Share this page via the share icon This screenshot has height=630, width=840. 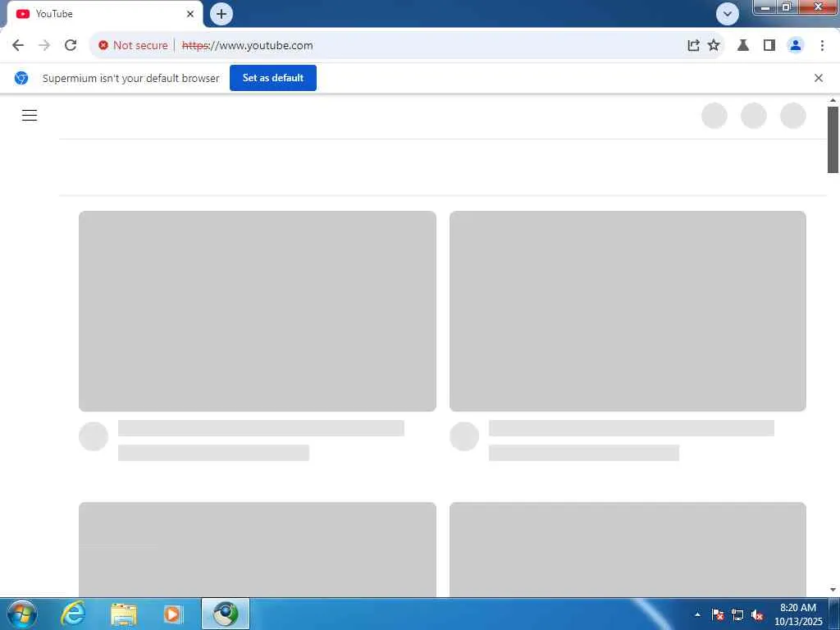[x=693, y=46]
